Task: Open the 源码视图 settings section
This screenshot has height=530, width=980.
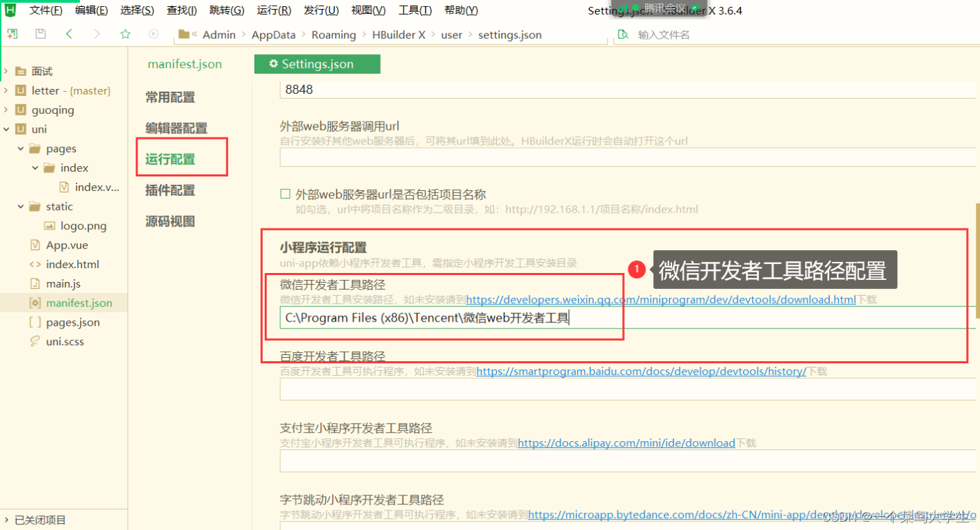Action: click(x=170, y=222)
